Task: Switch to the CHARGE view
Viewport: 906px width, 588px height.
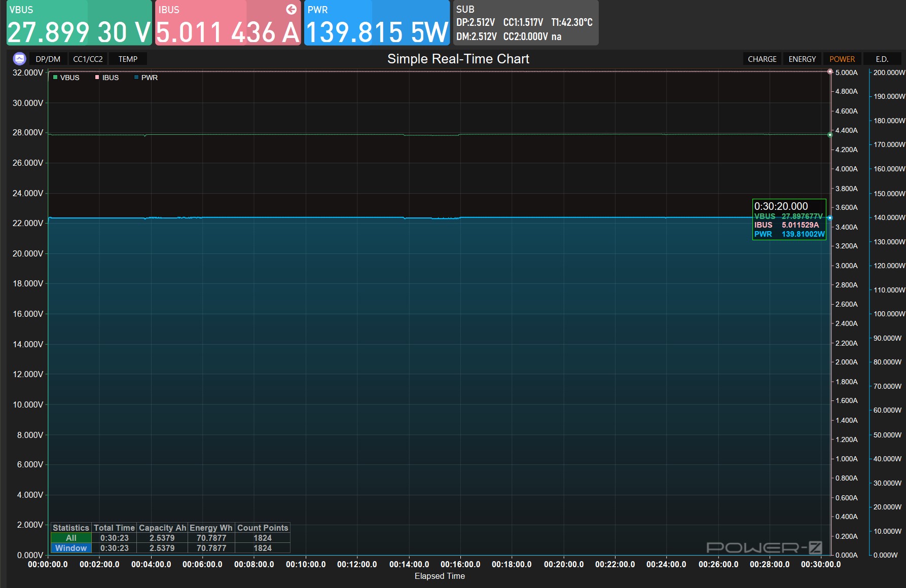Action: click(x=762, y=59)
